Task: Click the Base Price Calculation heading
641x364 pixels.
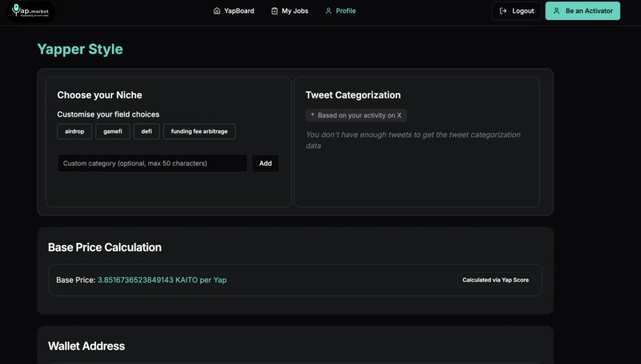Action: [x=105, y=247]
